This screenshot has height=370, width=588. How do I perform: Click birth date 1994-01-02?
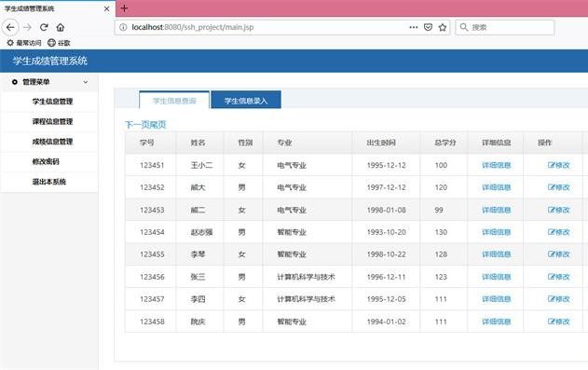(x=386, y=322)
